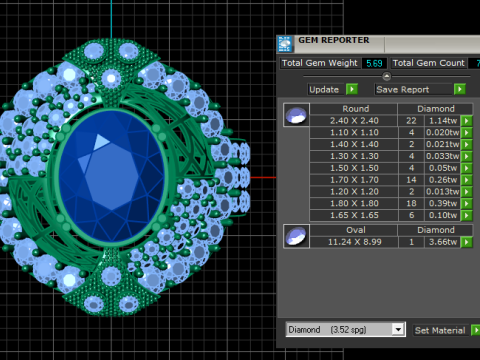Click the 0.013tw weight cell
480x360 pixels.
coord(443,192)
